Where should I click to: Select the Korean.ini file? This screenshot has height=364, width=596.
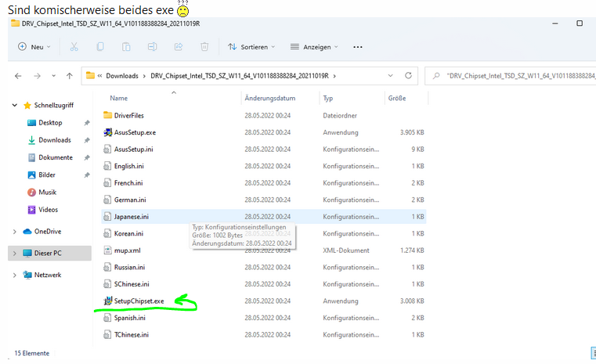tap(128, 234)
